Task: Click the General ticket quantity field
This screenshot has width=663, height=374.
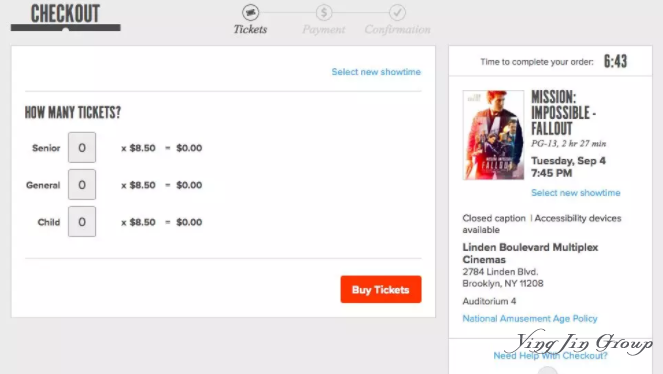Action: [x=82, y=185]
